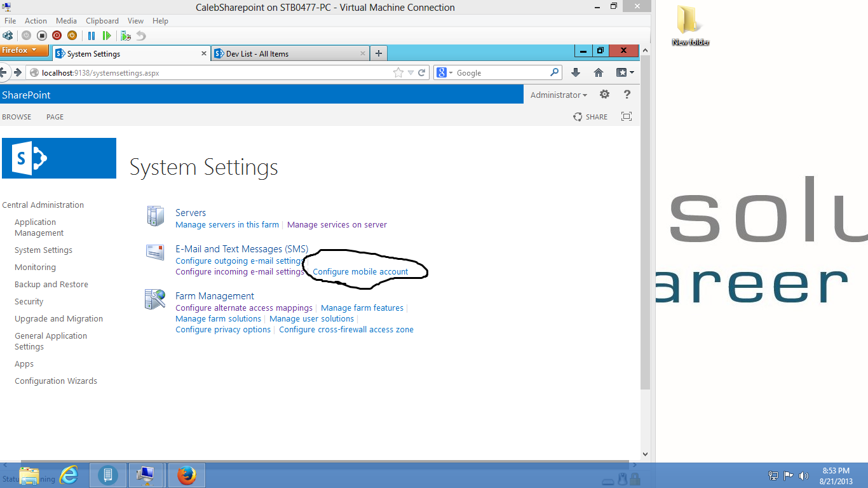The image size is (868, 488).
Task: Go to Application Management in the sidebar
Action: pyautogui.click(x=39, y=227)
